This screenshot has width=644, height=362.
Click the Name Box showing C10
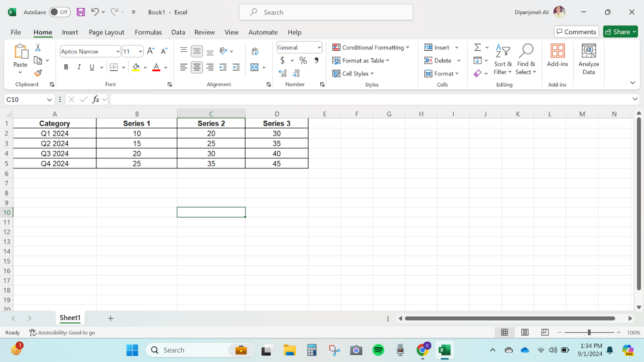click(x=26, y=99)
